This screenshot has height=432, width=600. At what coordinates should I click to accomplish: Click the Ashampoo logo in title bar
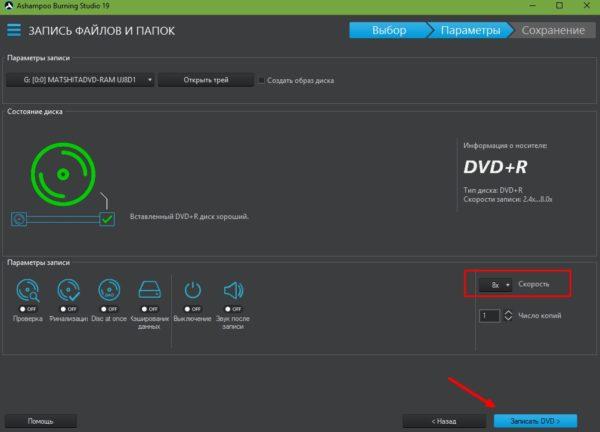point(8,6)
